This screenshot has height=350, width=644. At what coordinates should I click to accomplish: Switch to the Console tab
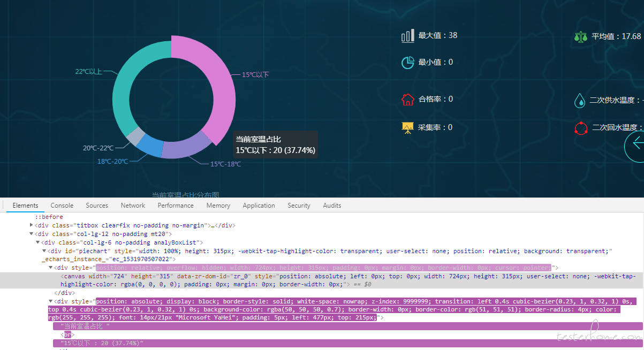click(62, 206)
